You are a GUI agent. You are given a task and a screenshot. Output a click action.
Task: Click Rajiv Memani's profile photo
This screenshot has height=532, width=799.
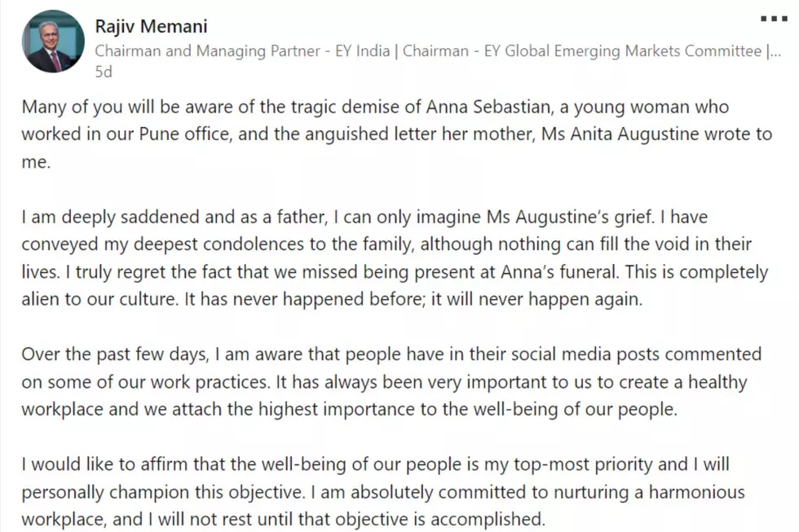[53, 42]
